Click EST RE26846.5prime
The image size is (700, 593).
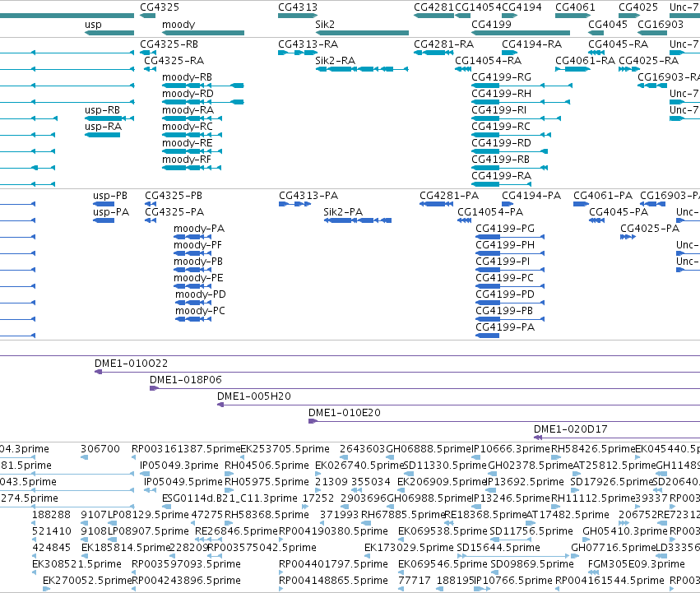point(237,531)
